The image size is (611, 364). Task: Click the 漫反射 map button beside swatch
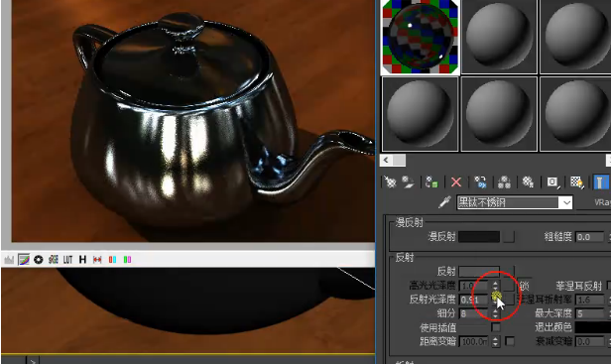click(509, 237)
